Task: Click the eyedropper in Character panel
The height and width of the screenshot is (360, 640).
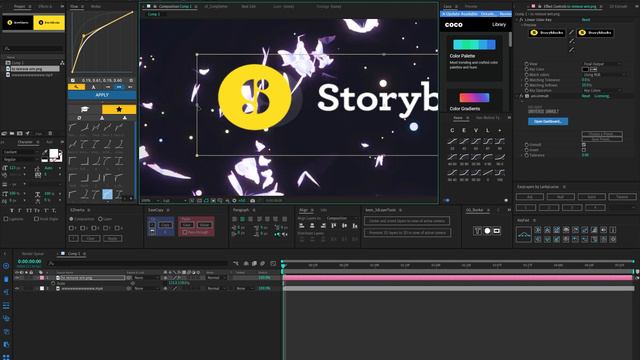Action: tap(45, 153)
